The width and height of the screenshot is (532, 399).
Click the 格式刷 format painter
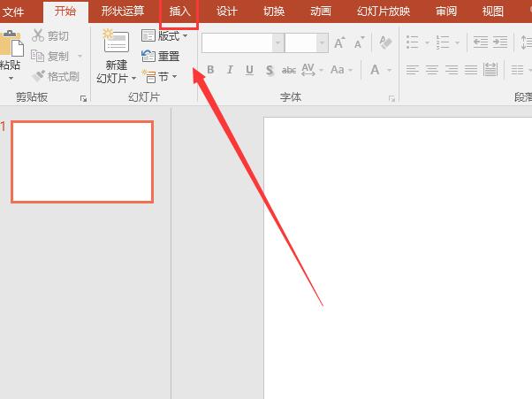click(56, 76)
